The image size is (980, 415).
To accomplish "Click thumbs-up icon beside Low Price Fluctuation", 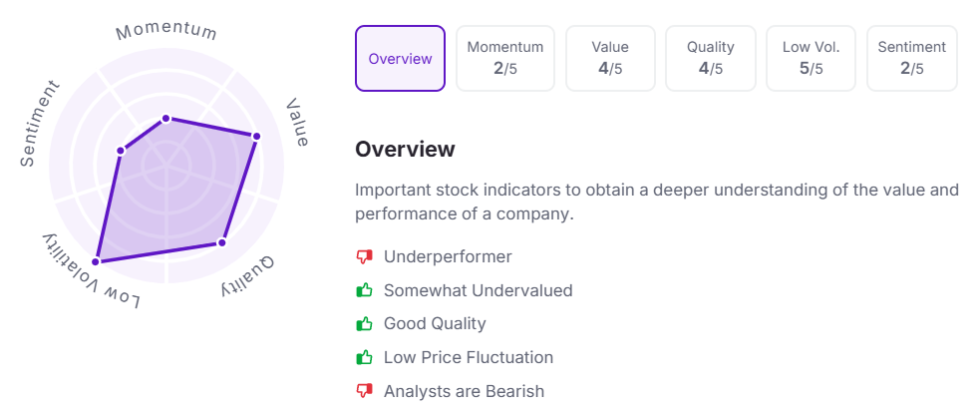I will tap(364, 357).
